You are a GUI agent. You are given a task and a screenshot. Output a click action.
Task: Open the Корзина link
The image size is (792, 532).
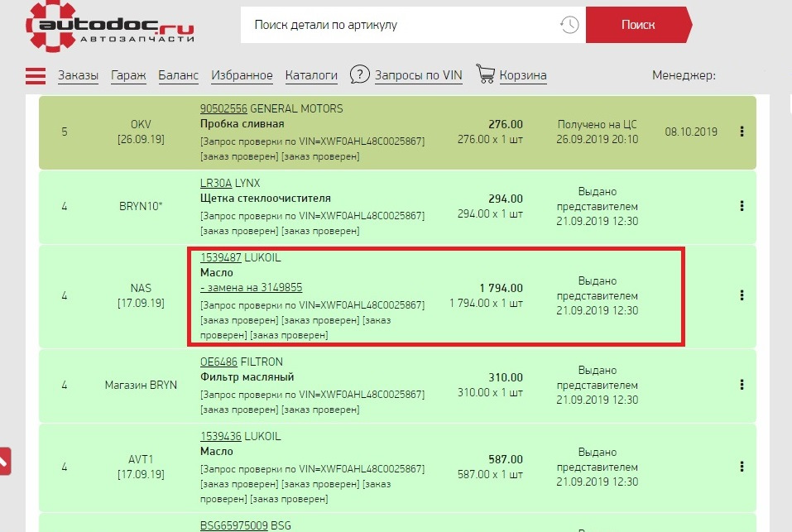(523, 75)
